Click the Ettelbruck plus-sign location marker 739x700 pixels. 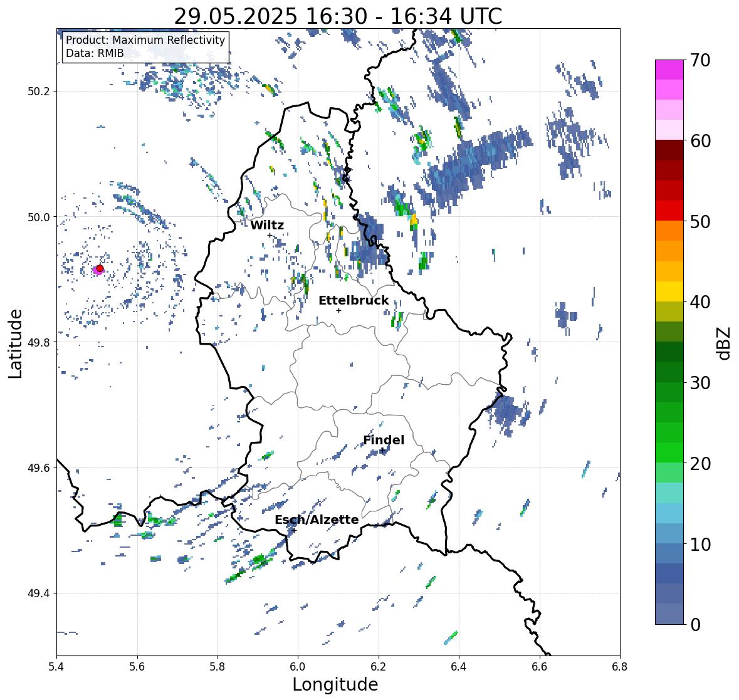[x=338, y=310]
